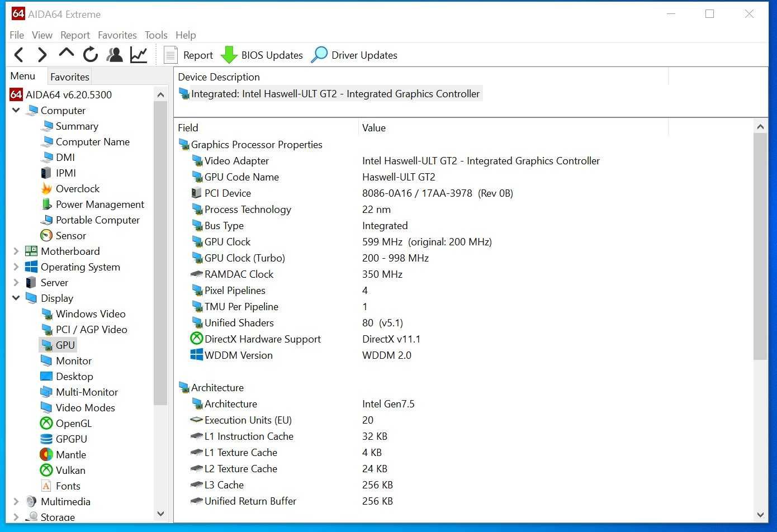Open the Favorites menu

[x=117, y=35]
